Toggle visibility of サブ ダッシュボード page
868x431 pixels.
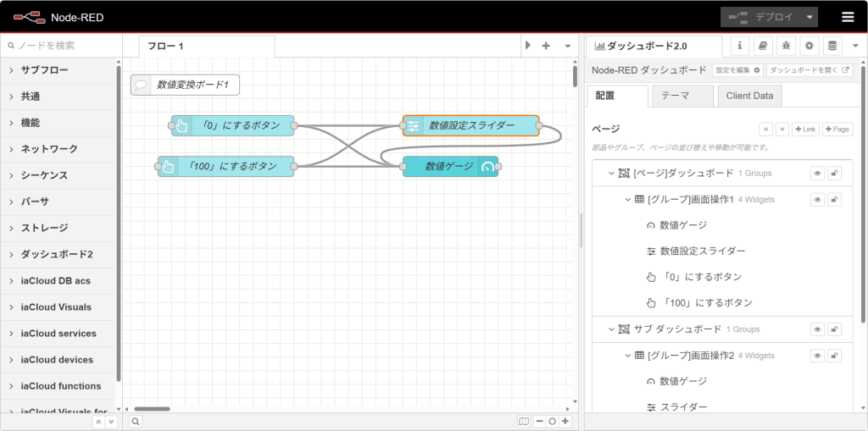[x=818, y=329]
